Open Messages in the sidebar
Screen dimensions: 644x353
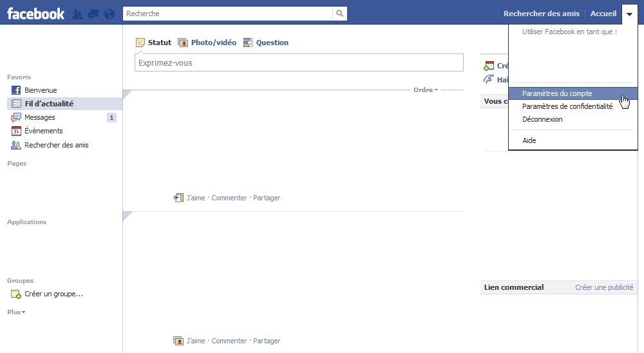pos(40,117)
